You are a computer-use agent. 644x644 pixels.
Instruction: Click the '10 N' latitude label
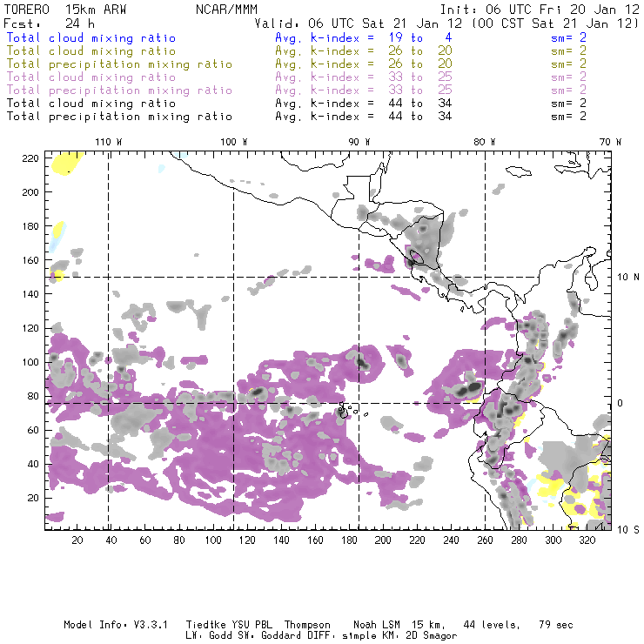click(628, 278)
